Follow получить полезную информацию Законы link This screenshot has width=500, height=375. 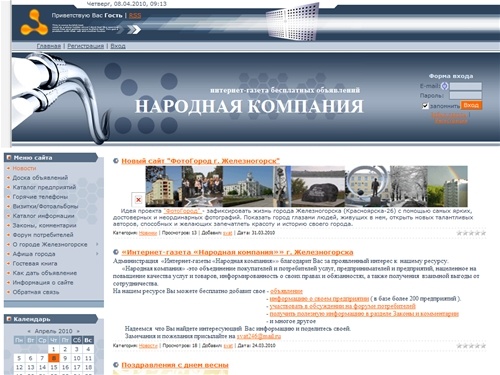point(364,313)
